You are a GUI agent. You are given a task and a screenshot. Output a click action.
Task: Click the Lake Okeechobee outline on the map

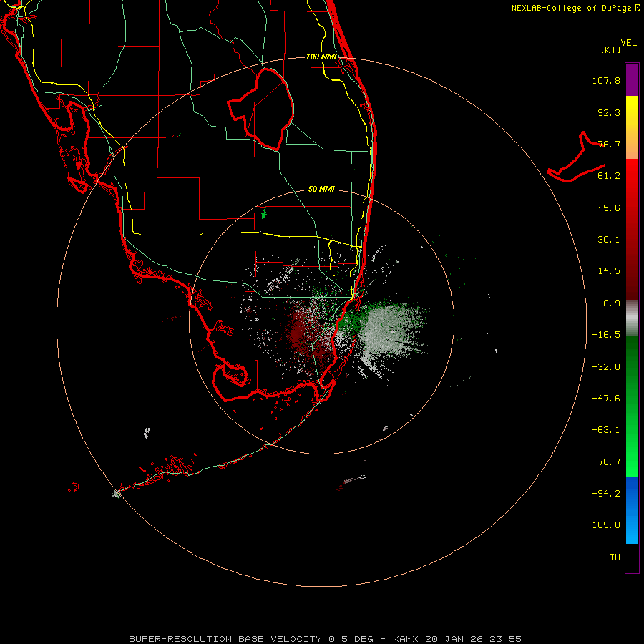click(x=260, y=109)
